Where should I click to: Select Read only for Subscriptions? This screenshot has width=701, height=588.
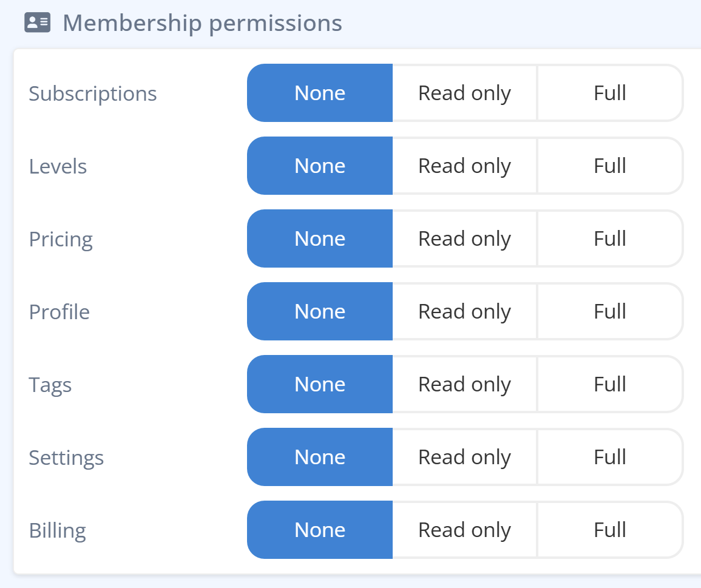(x=464, y=93)
